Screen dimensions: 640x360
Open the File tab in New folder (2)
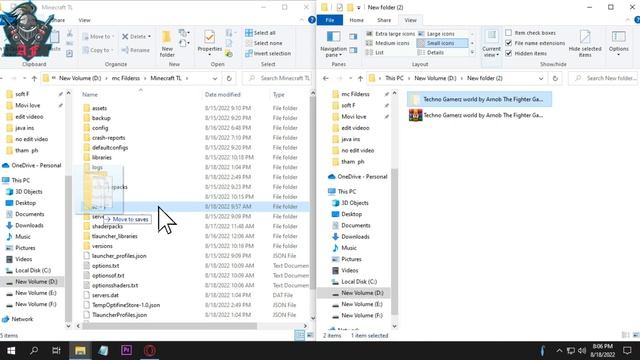point(329,20)
